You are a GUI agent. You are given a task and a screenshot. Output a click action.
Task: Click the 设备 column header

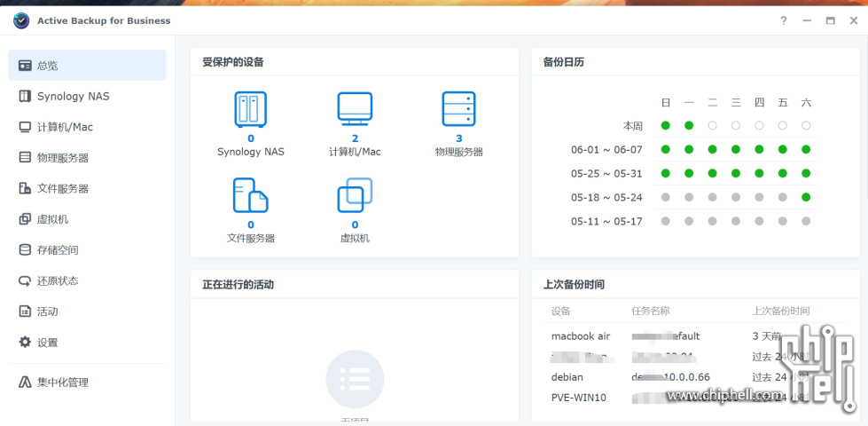(x=560, y=312)
